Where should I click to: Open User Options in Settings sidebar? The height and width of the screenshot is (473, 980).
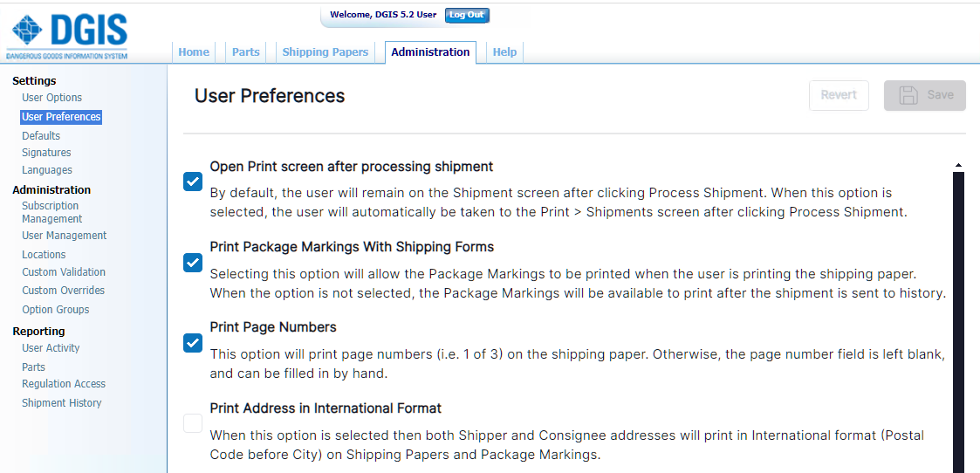(x=52, y=98)
